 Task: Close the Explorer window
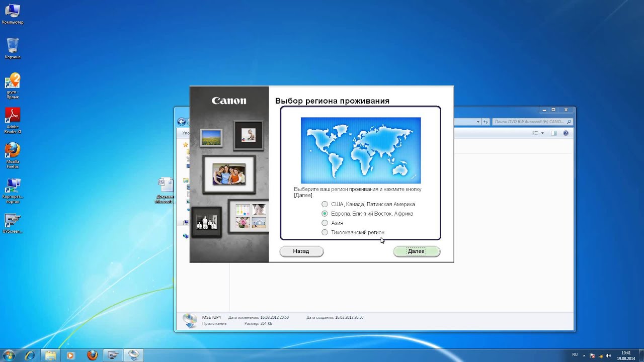(x=566, y=110)
